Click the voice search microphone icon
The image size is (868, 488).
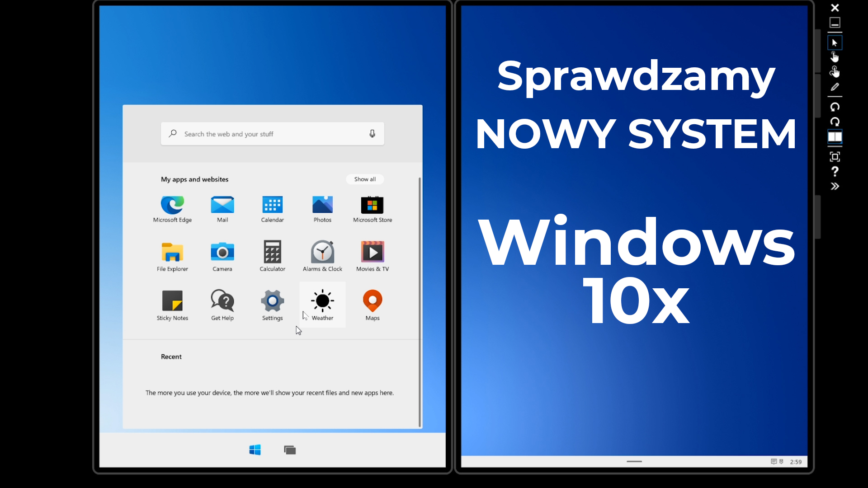pos(372,134)
